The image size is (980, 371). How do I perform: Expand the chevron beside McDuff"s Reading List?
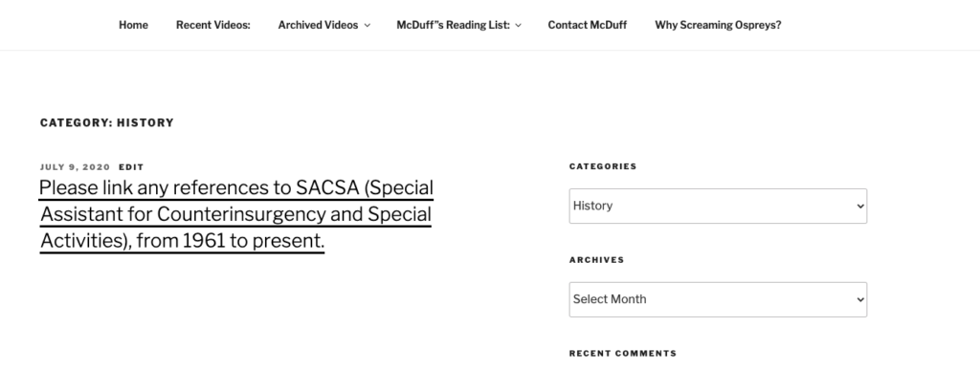[x=518, y=26]
